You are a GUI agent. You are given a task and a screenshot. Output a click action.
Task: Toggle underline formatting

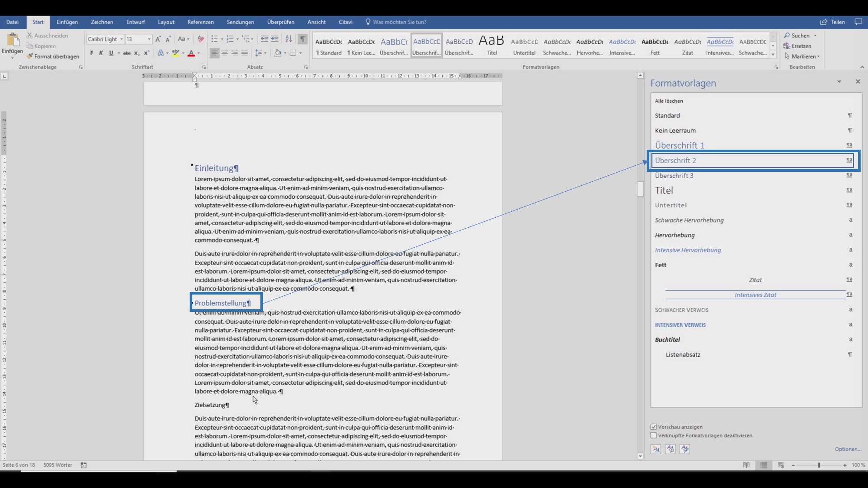click(111, 53)
